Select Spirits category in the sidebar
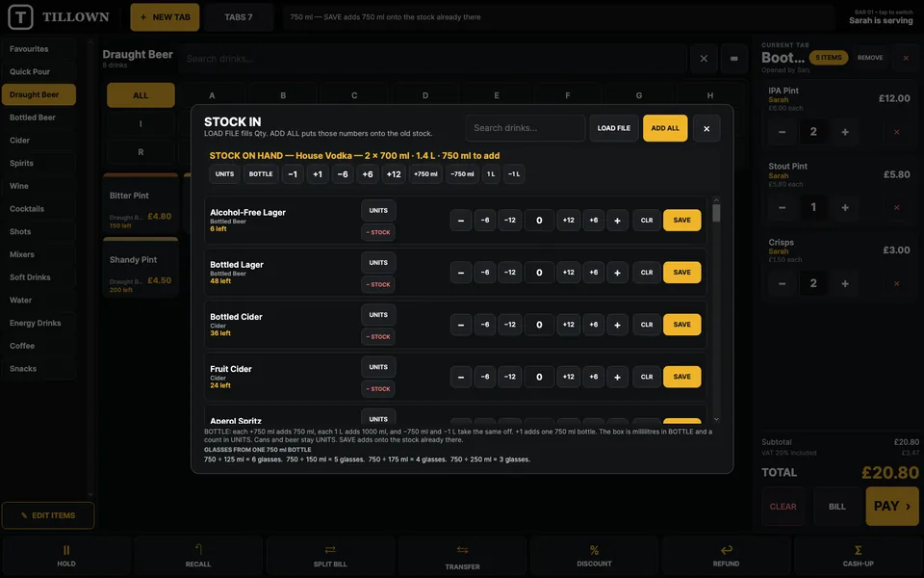 38,163
